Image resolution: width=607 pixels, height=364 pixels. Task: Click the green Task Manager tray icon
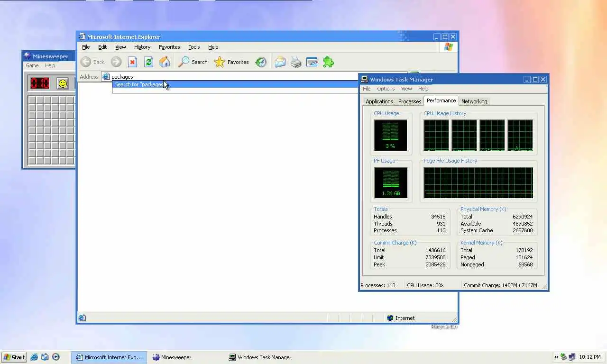(x=564, y=357)
